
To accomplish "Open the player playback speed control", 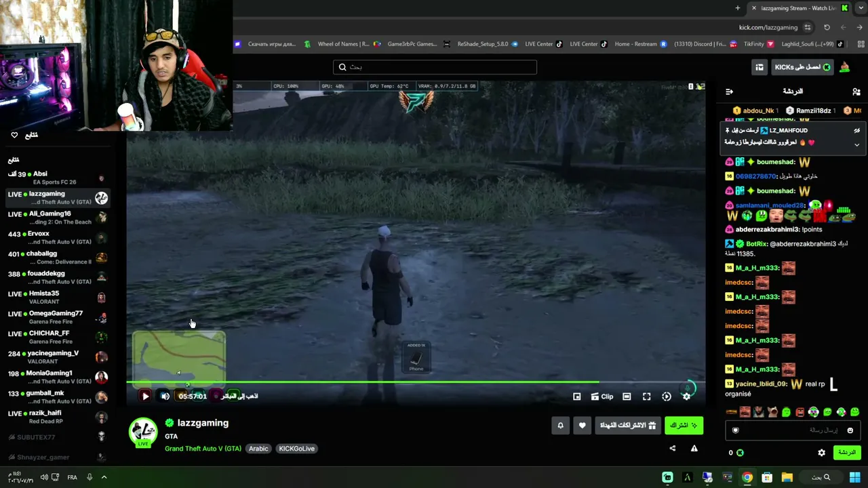I will (x=667, y=396).
